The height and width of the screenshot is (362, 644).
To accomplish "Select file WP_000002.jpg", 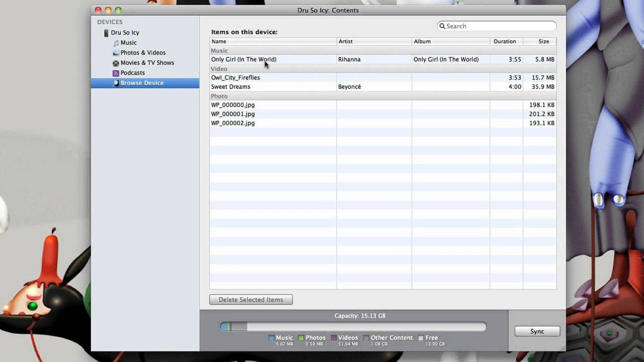I will pyautogui.click(x=233, y=123).
